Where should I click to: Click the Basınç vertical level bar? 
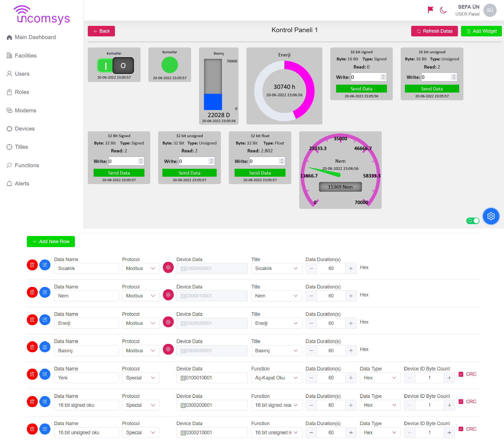pos(213,84)
